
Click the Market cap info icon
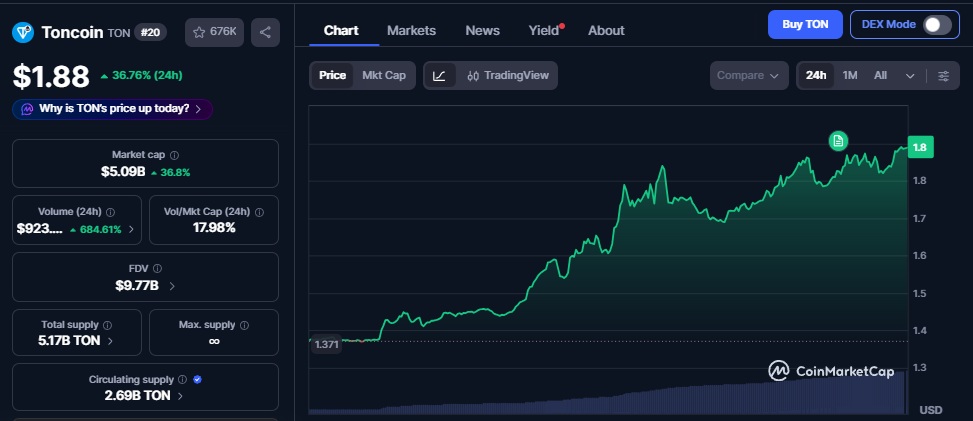point(174,155)
